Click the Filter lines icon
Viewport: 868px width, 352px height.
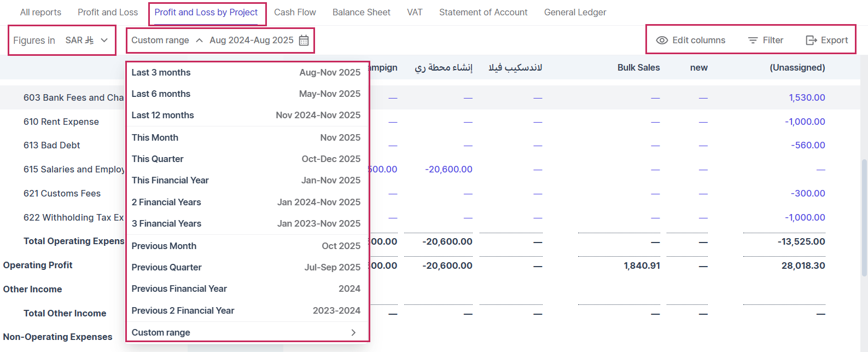753,41
